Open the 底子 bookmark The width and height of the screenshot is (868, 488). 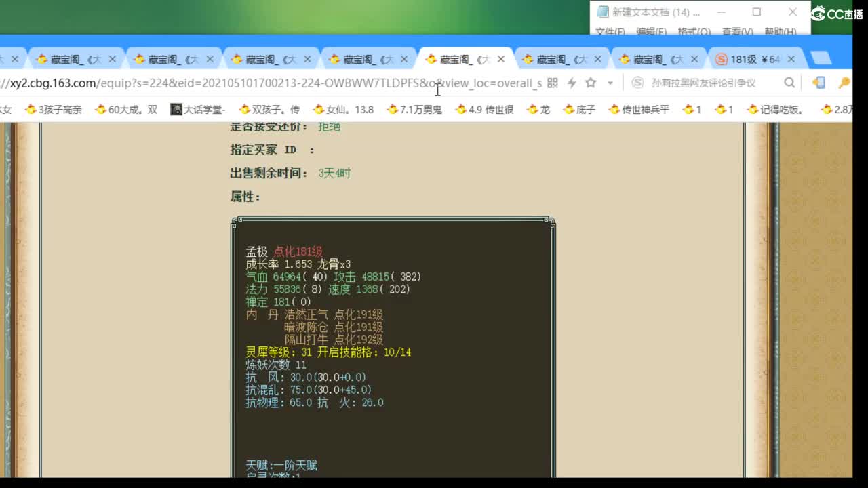coord(578,109)
